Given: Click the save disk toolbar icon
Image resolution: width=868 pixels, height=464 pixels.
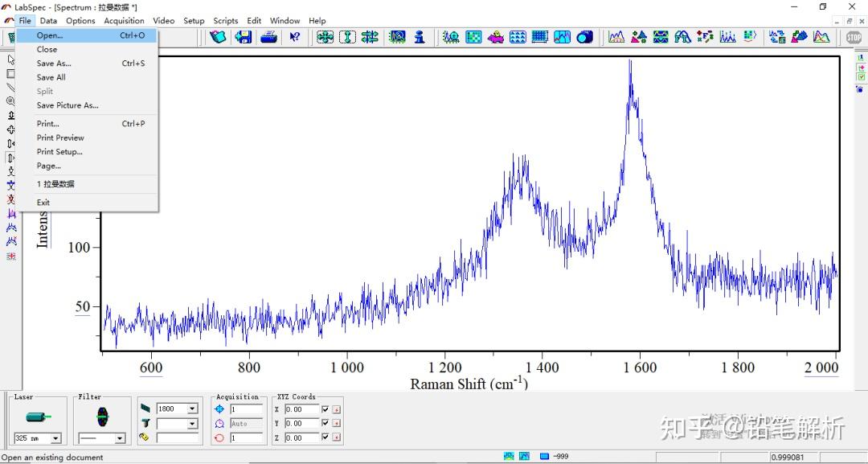Looking at the screenshot, I should [x=243, y=37].
